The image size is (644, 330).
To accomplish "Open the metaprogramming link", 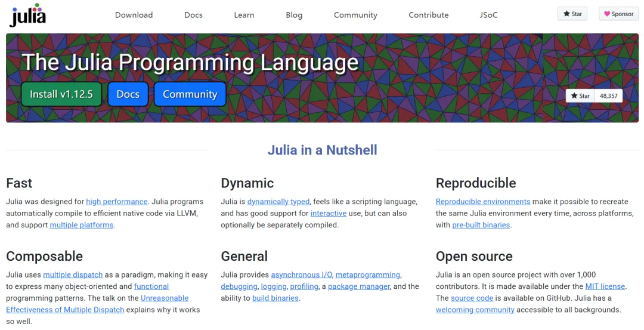I will (367, 275).
